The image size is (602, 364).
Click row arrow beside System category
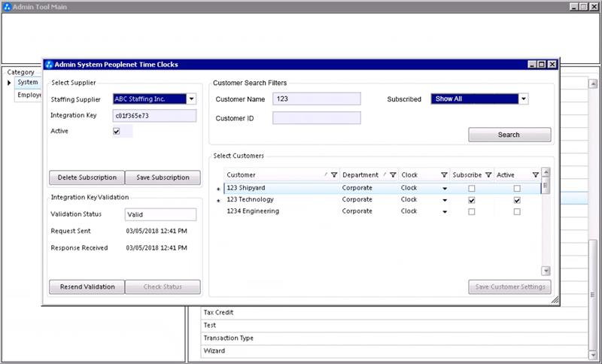9,83
